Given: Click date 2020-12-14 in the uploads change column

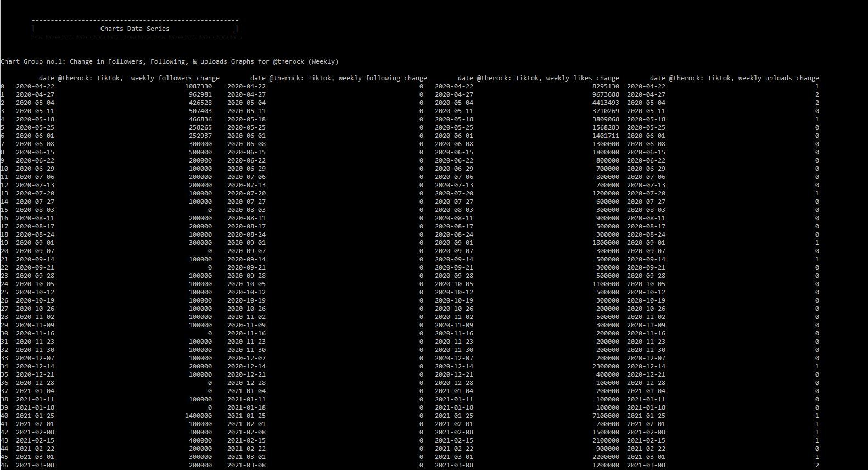Looking at the screenshot, I should pos(646,366).
